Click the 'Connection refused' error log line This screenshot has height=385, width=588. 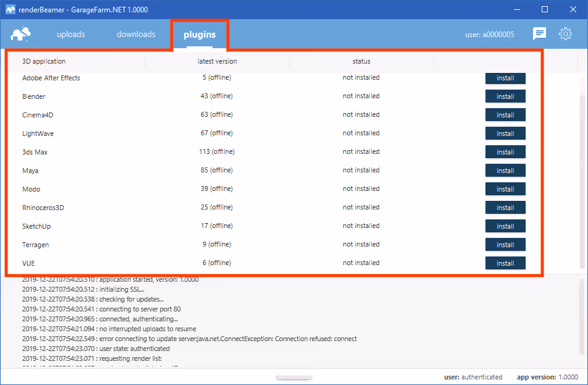click(190, 339)
